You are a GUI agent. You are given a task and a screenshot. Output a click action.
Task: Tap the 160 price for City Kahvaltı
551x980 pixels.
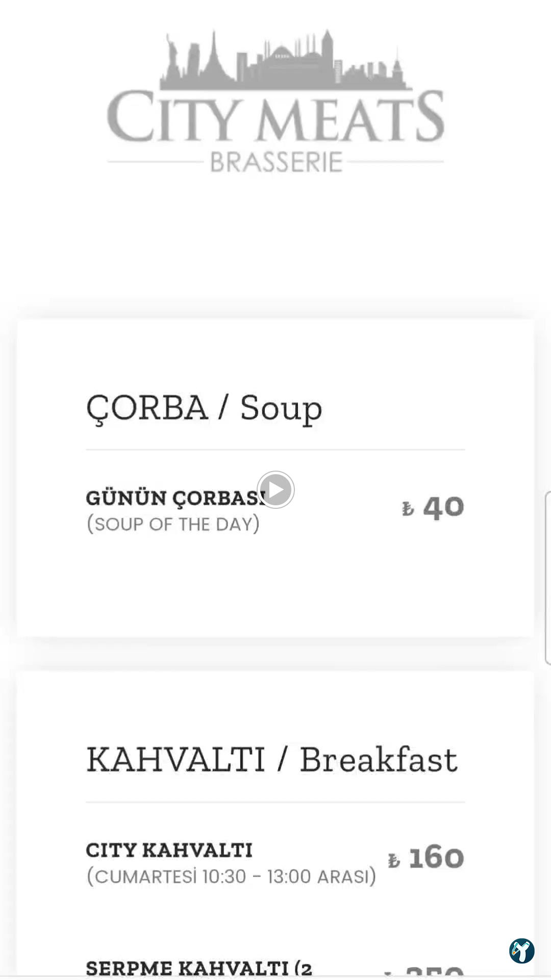[436, 858]
